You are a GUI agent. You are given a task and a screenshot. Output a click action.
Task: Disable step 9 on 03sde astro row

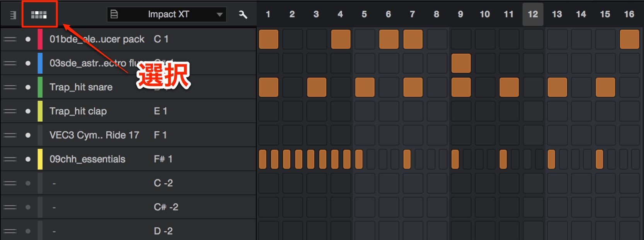(x=461, y=63)
